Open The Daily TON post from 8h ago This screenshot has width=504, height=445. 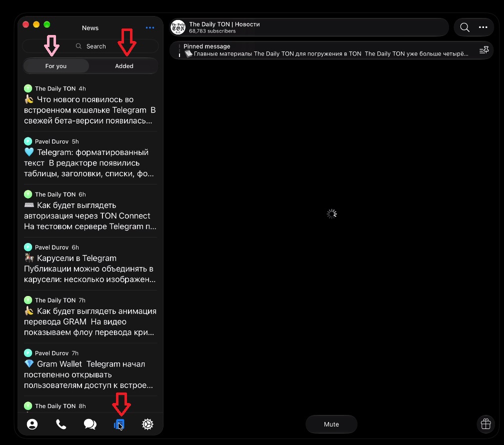pyautogui.click(x=90, y=406)
